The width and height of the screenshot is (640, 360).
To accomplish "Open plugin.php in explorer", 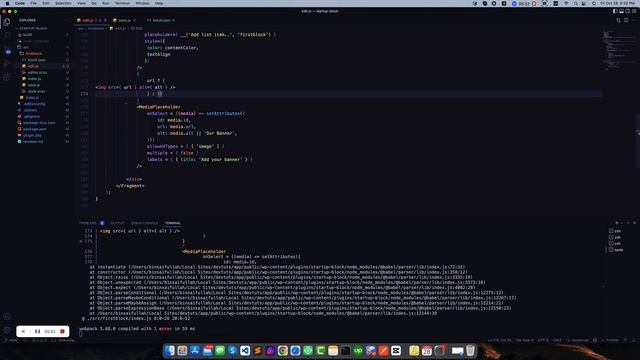I will tap(32, 135).
